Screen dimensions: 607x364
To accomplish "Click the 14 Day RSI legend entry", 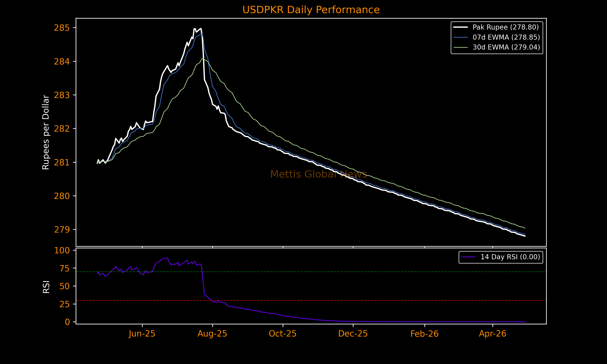I will point(510,257).
